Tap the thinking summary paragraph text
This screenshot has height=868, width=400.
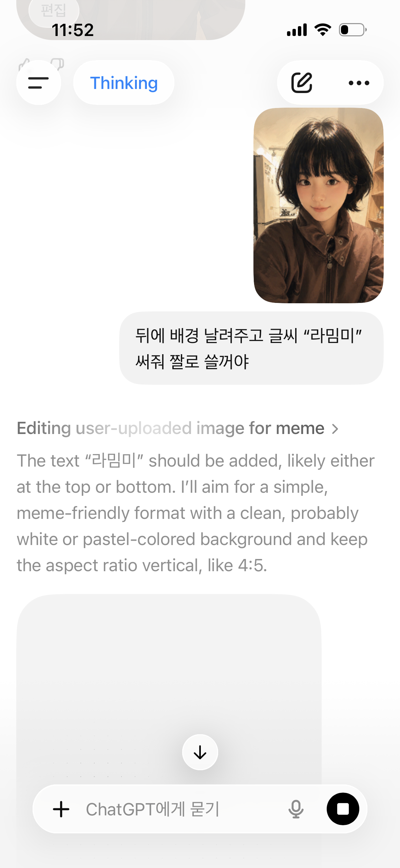pyautogui.click(x=195, y=513)
